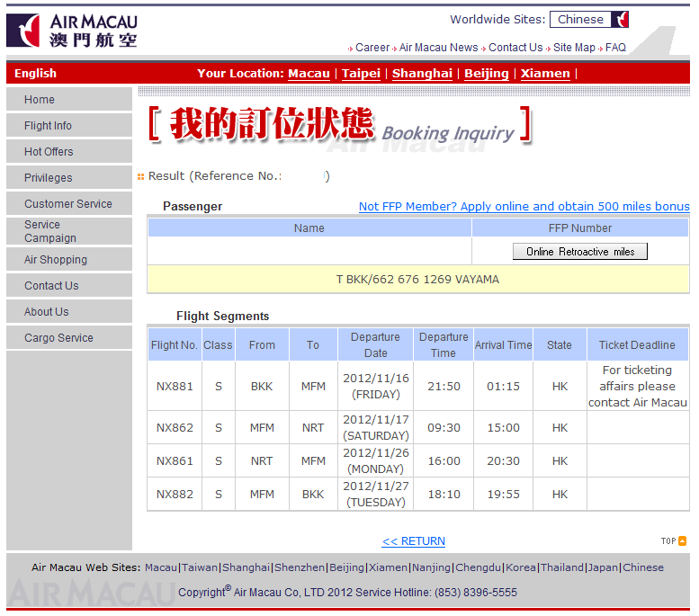The height and width of the screenshot is (616, 699).
Task: Open the Chinese worldwide site button
Action: pos(589,19)
